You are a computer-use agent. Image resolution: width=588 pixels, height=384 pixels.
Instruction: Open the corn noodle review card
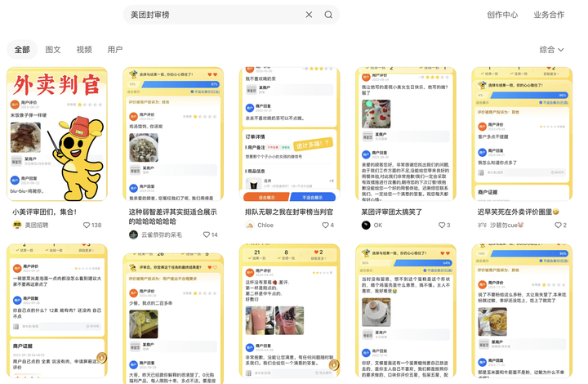(x=522, y=310)
